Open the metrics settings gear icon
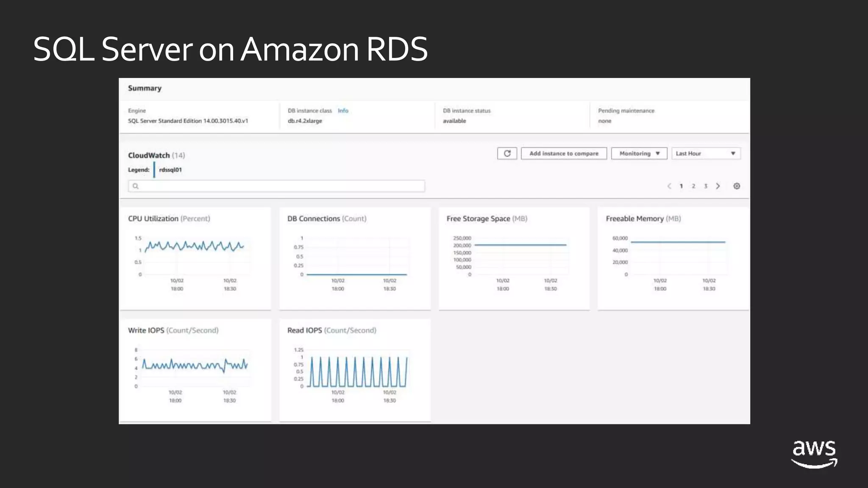 click(737, 186)
